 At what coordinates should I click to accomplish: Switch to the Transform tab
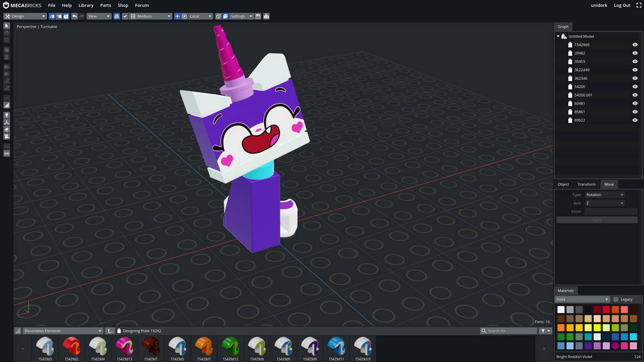[586, 184]
